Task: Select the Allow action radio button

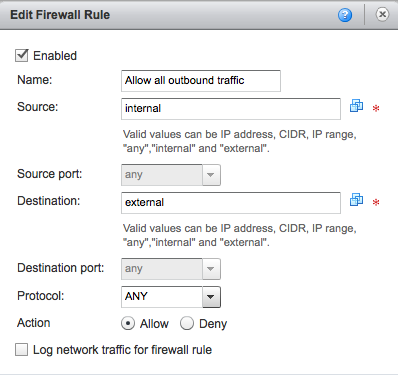Action: pyautogui.click(x=128, y=323)
